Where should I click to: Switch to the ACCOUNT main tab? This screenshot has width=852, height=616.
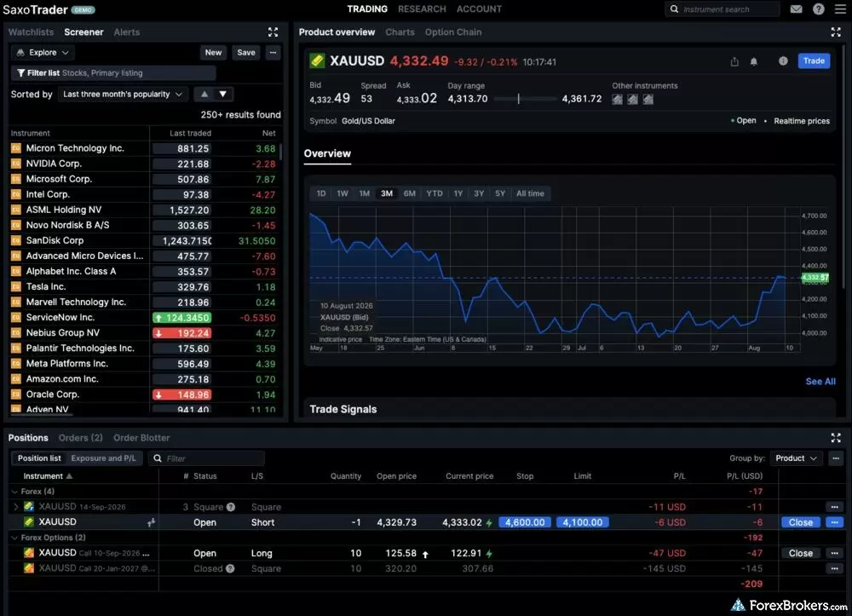pos(479,9)
